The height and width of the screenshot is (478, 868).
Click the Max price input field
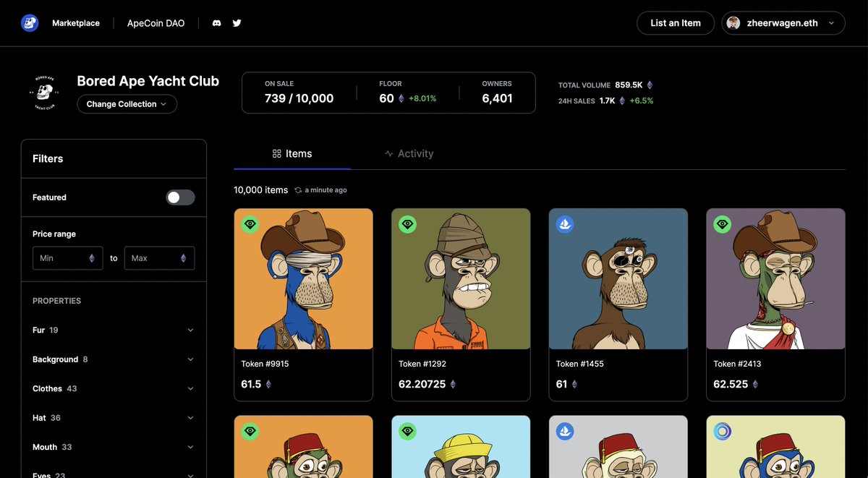(159, 258)
